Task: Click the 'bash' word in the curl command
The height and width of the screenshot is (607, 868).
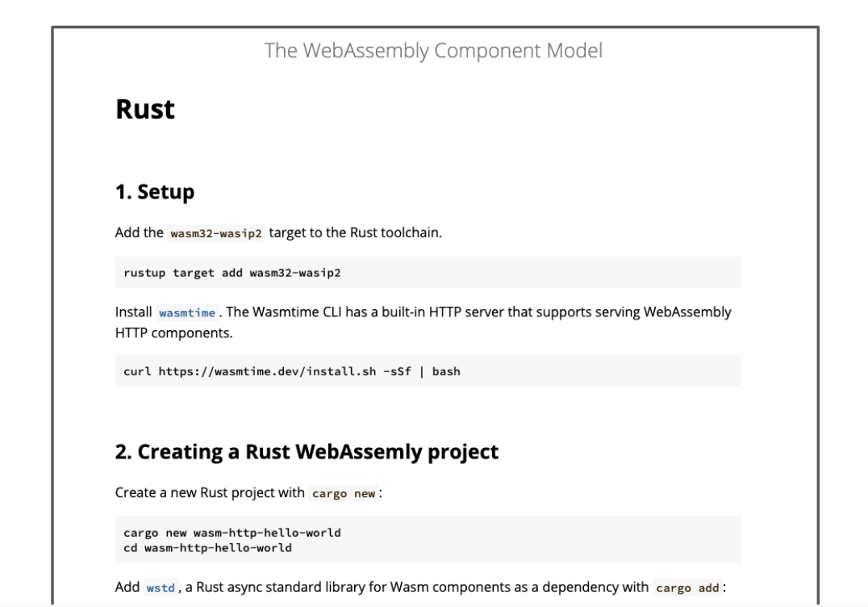Action: tap(446, 371)
